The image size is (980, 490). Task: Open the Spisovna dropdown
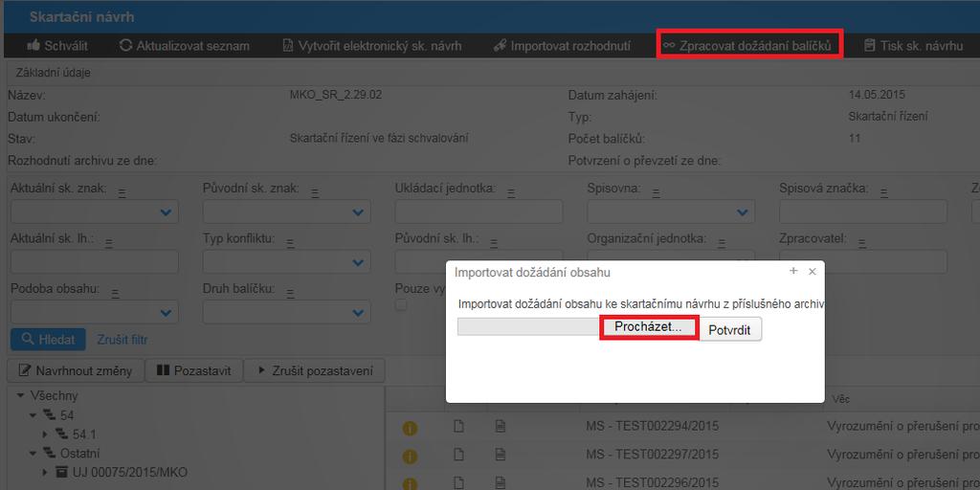tap(671, 212)
